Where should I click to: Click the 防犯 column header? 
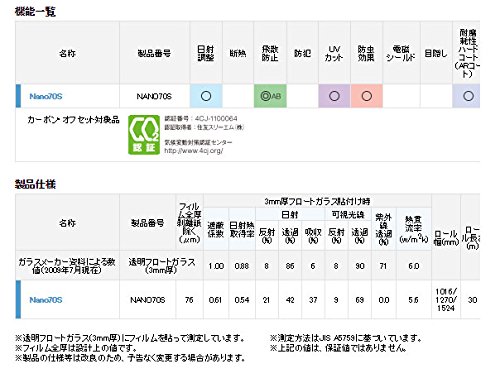(x=302, y=53)
